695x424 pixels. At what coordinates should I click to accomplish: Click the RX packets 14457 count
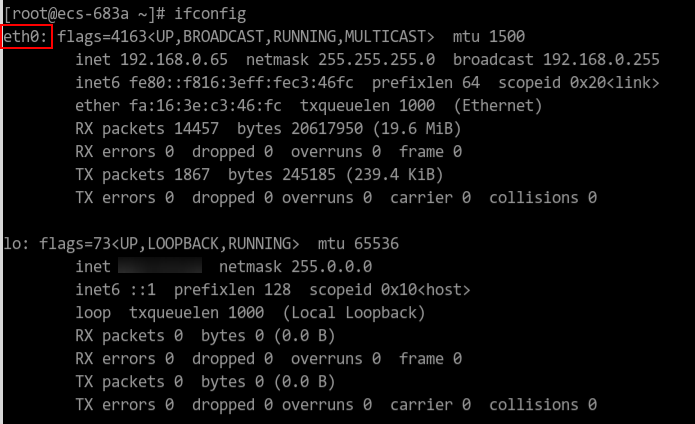[196, 128]
